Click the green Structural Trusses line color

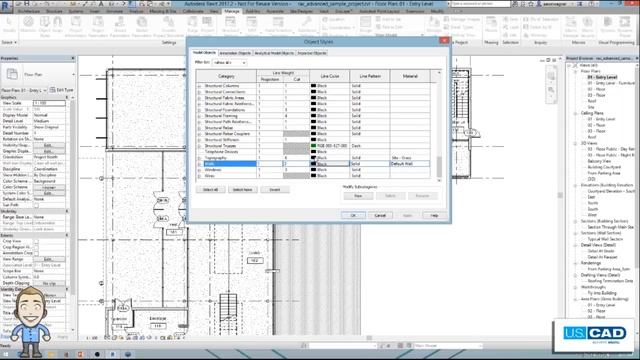point(313,146)
